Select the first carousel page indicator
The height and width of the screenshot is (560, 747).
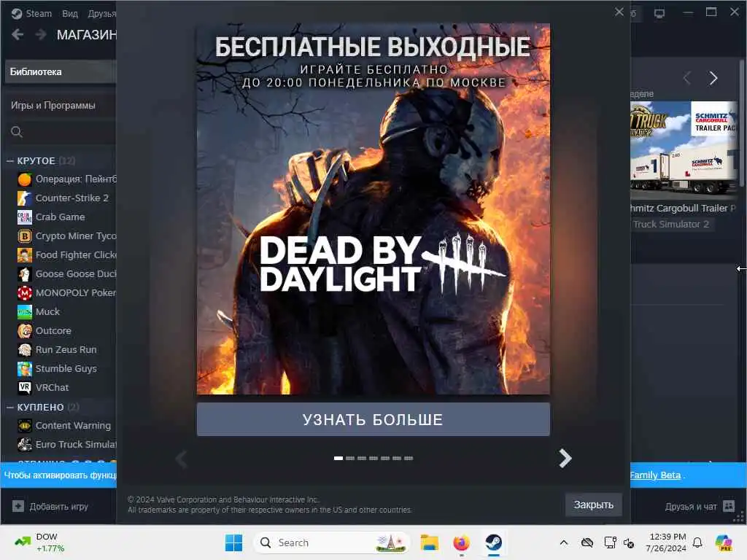coord(338,458)
